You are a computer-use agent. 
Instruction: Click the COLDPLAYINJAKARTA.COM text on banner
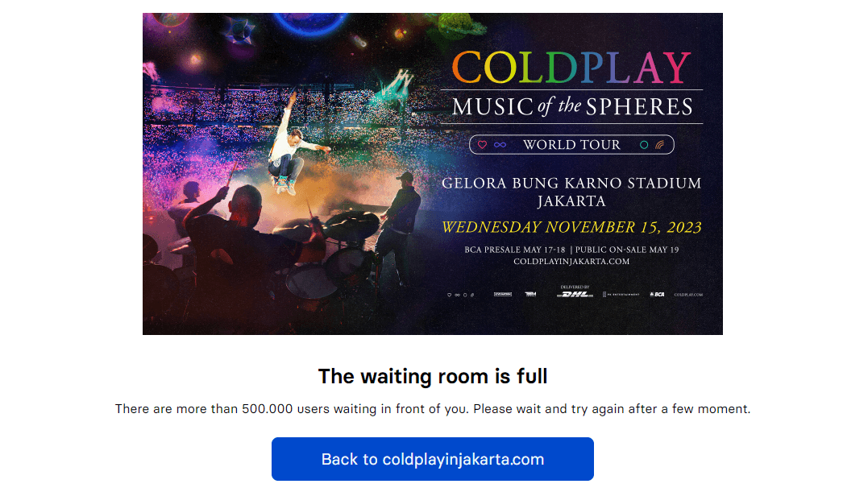pos(571,262)
